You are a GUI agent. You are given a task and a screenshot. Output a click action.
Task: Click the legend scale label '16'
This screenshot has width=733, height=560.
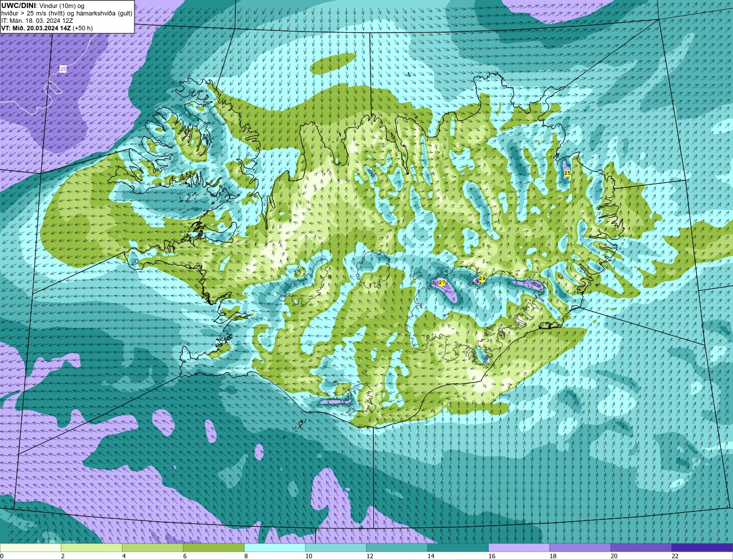point(492,556)
